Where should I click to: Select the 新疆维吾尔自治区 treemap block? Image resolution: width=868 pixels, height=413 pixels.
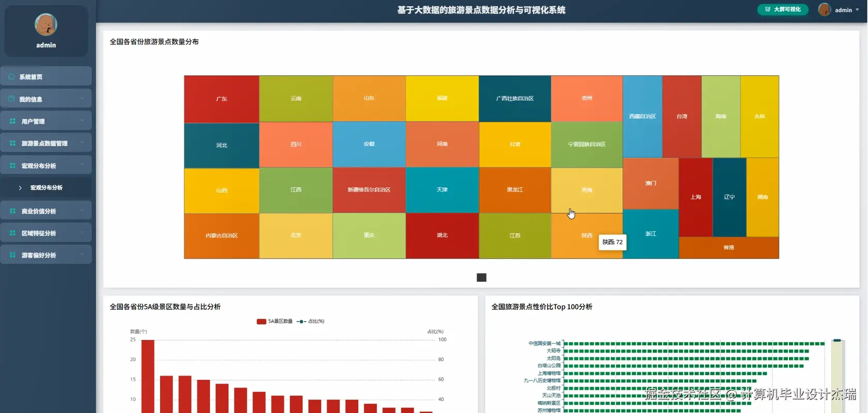[x=369, y=190]
